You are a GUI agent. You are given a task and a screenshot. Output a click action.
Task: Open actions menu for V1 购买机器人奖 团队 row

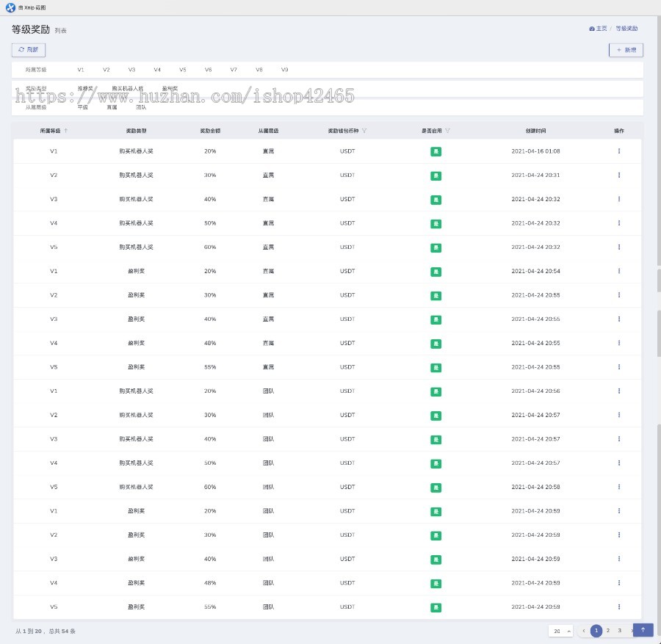point(619,391)
